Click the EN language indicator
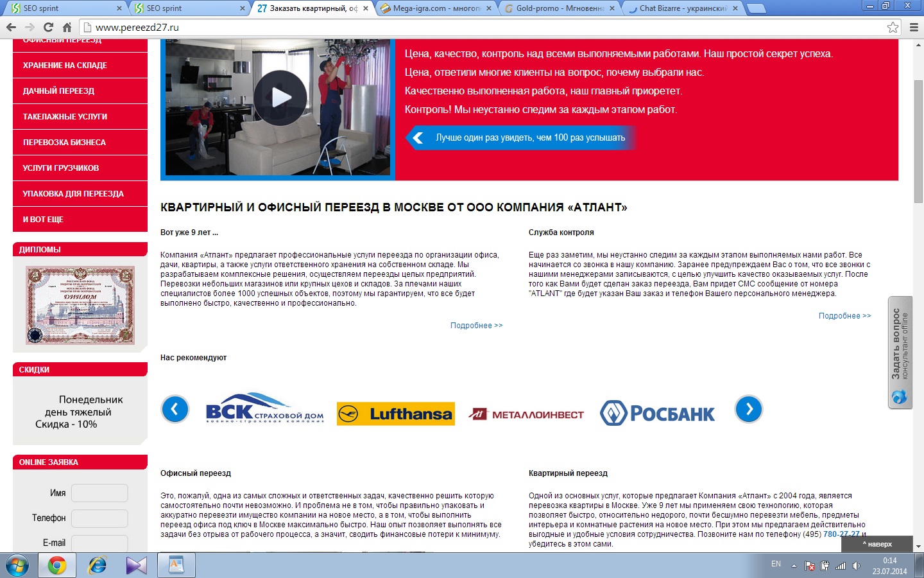 (x=776, y=564)
